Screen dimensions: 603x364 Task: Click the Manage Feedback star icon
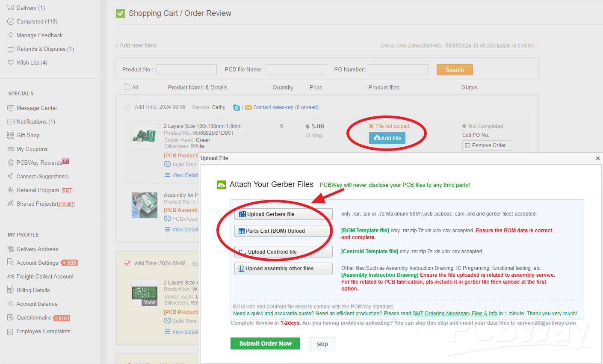click(x=11, y=35)
